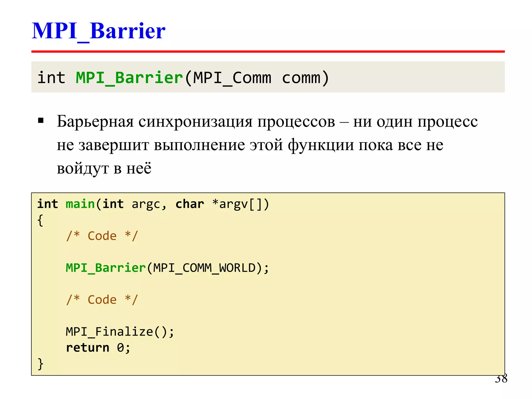This screenshot has height=399, width=532.
Task: Click the opening brace '{' of main
Action: tap(40, 221)
